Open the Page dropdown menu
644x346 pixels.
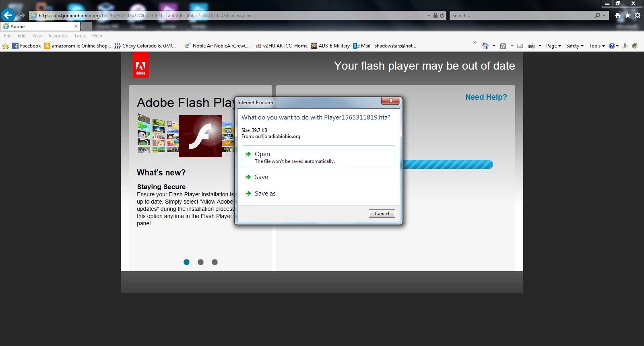tap(553, 46)
